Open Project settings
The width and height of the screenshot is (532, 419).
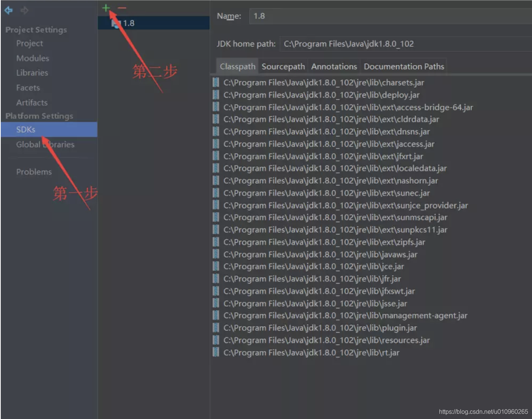(x=30, y=43)
